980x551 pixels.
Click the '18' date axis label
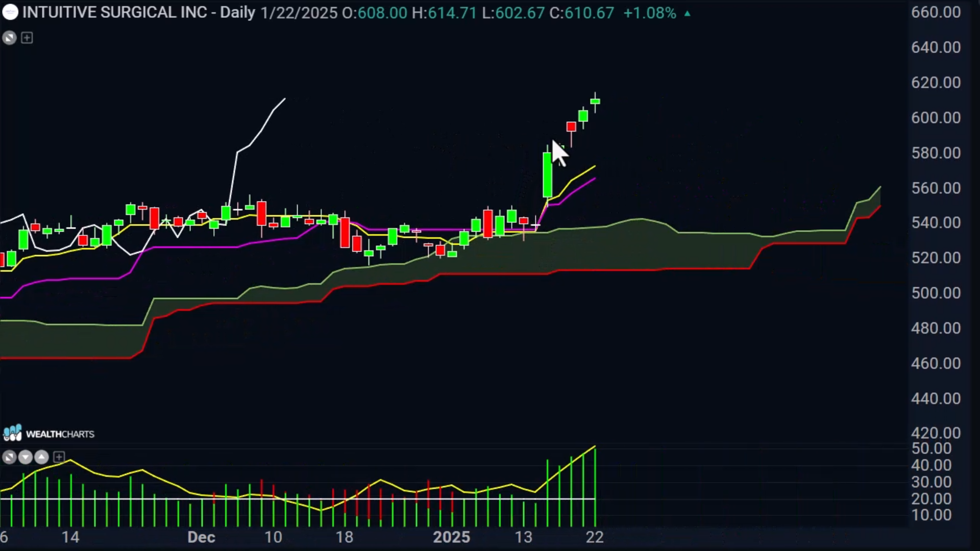345,537
